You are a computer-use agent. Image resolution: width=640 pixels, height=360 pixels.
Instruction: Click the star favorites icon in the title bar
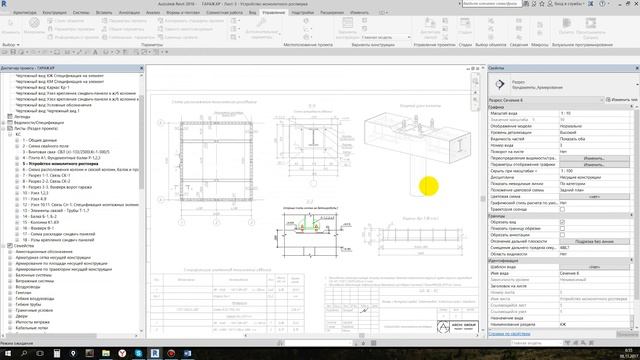[x=542, y=4]
